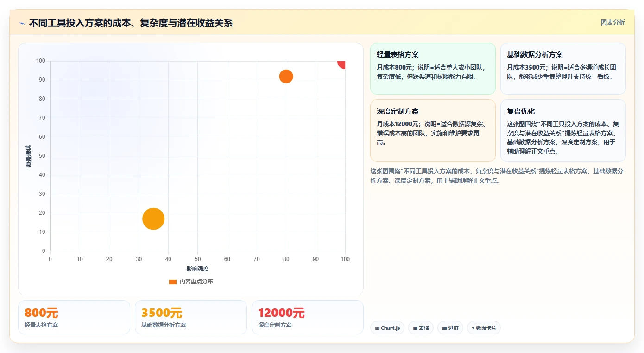644x353 pixels.
Task: Click the 进度 tag chip
Action: (450, 328)
